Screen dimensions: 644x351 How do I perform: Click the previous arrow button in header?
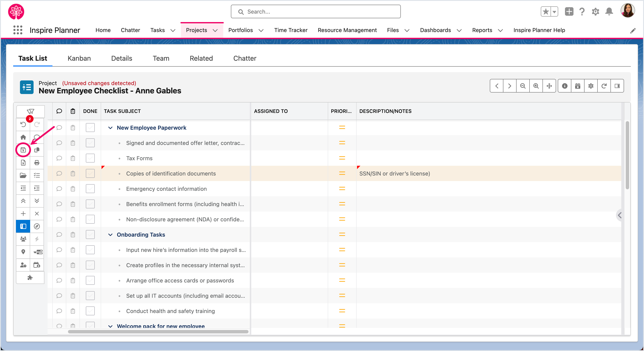(x=497, y=86)
